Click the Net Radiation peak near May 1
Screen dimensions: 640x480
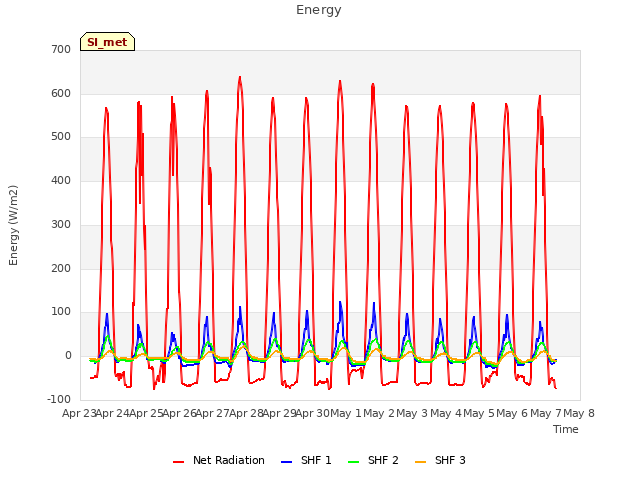click(x=340, y=81)
